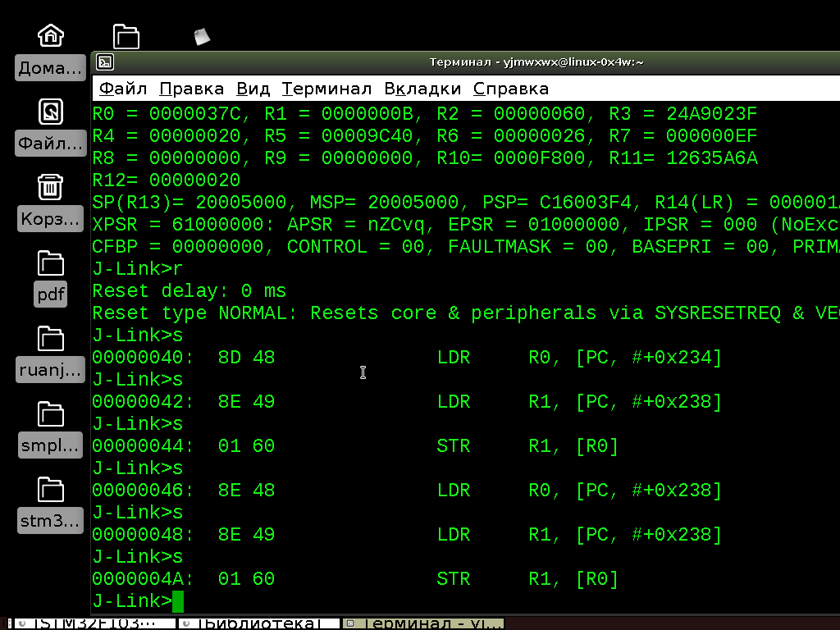Switch to the Библиотека taskbar window

258,623
